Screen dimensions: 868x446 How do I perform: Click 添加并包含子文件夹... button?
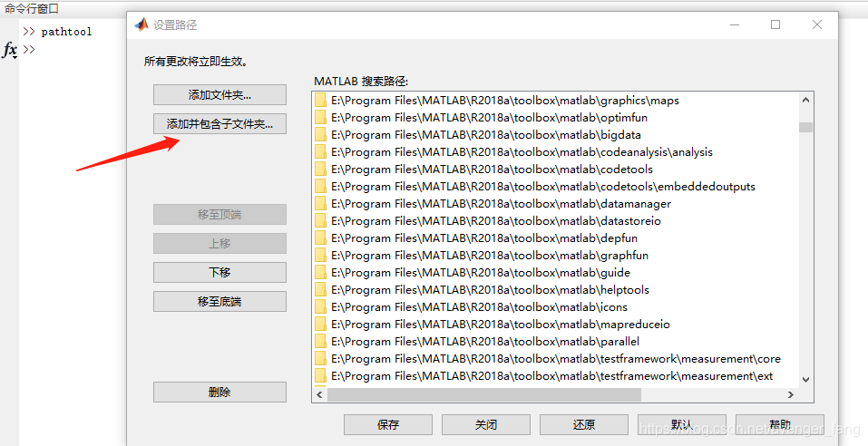pos(219,124)
